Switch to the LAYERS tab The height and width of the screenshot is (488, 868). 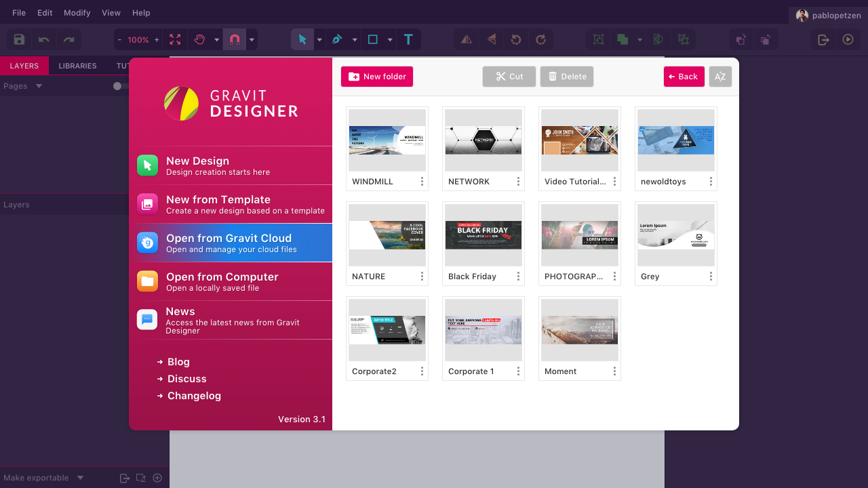point(24,66)
